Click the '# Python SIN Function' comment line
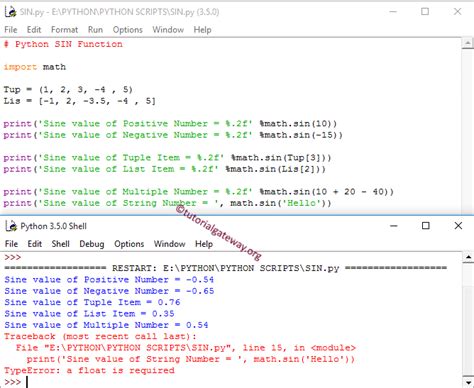This screenshot has height=388, width=474. tap(63, 44)
